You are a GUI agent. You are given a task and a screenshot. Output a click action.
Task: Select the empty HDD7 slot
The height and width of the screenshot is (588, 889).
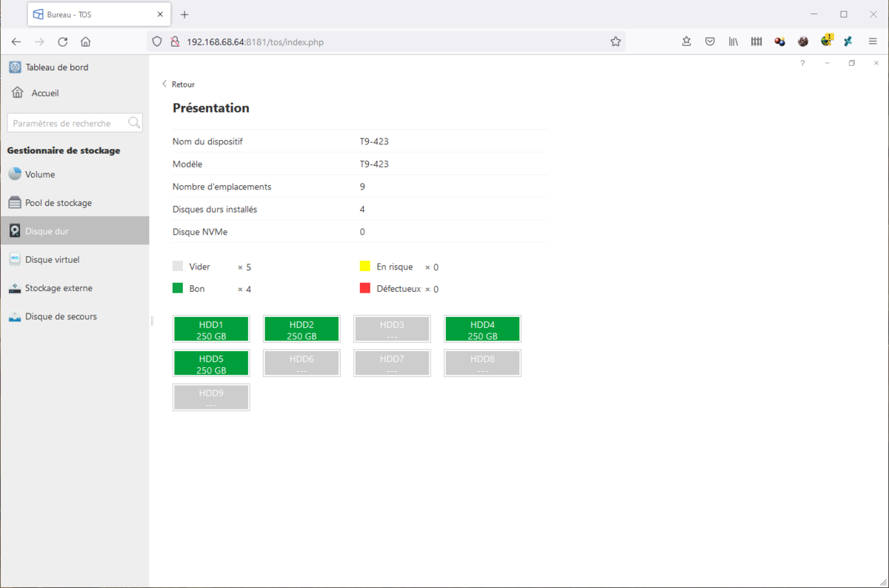click(392, 364)
